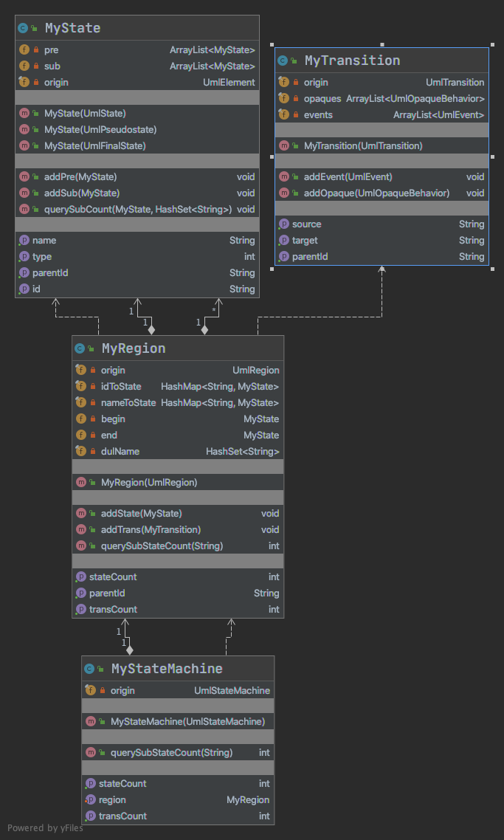Screen dimensions: 504x840
Task: Click the field icon of the pre row
Action: pos(24,49)
